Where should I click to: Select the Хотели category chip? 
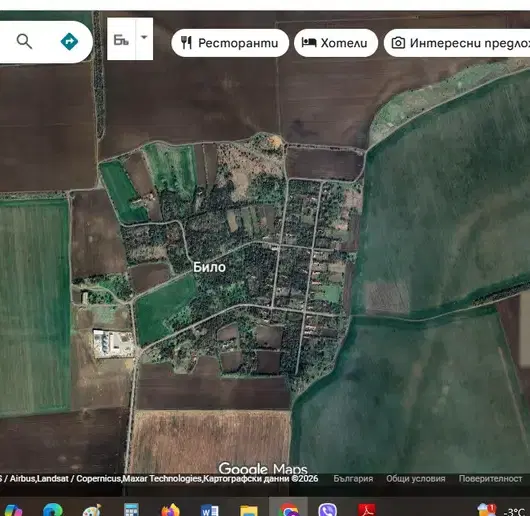336,43
